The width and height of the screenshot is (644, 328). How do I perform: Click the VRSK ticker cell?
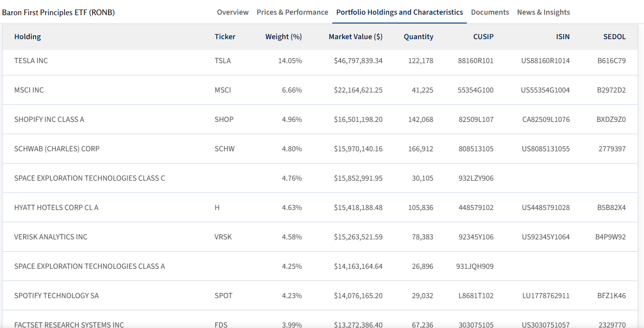tap(223, 237)
